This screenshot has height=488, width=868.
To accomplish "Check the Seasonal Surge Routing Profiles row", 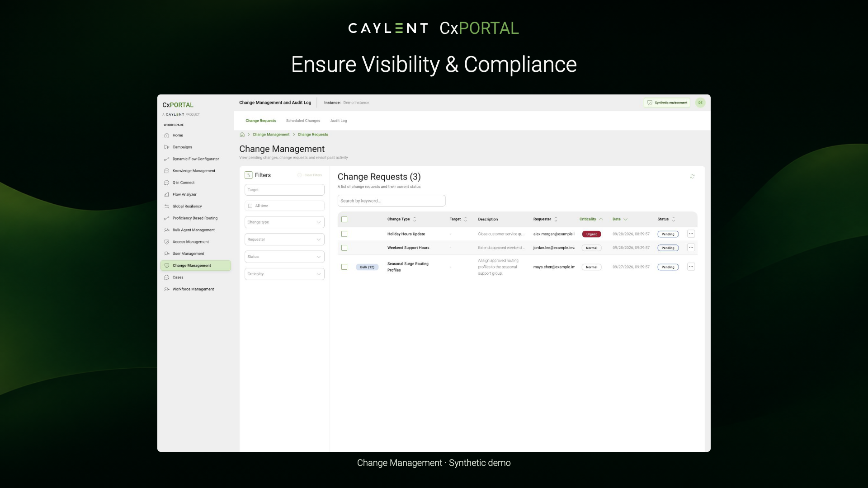I will (344, 267).
